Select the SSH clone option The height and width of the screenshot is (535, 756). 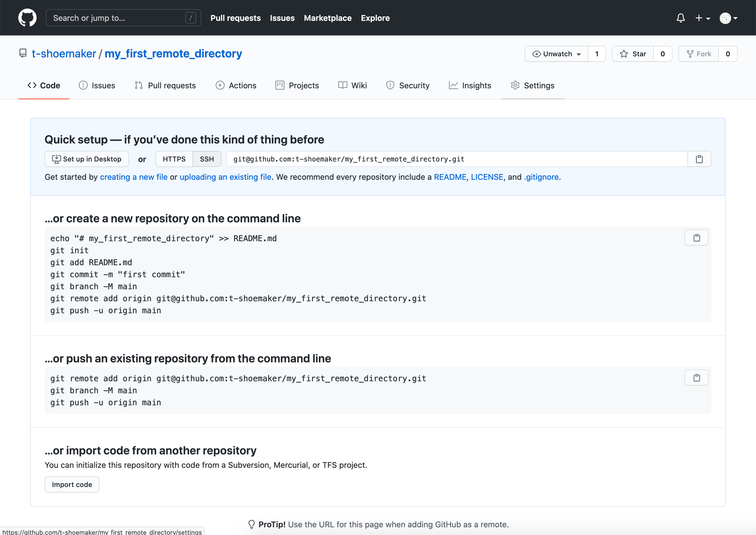click(x=207, y=159)
